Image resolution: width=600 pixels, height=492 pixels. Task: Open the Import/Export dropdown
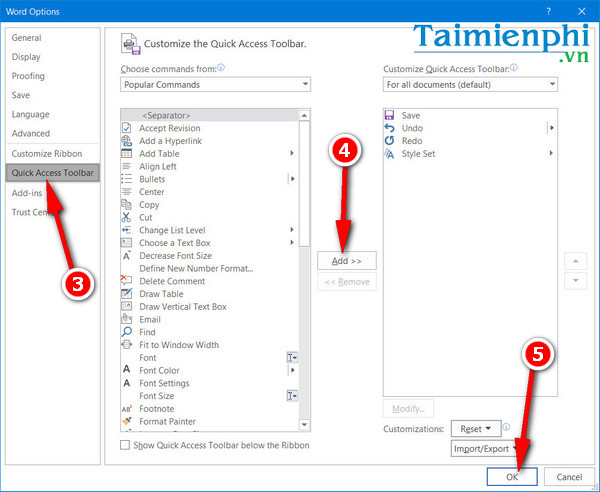485,448
